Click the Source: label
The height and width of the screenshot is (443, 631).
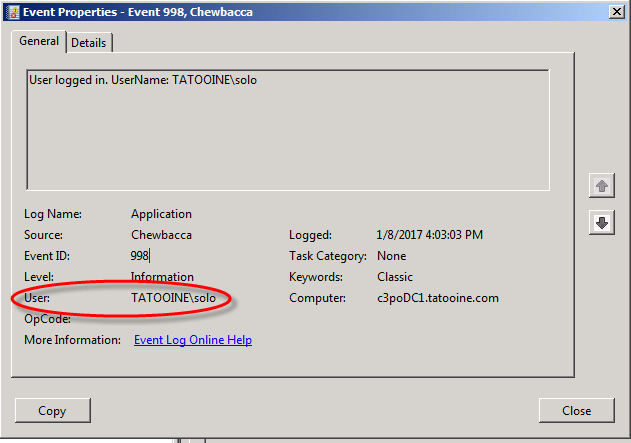click(x=43, y=235)
